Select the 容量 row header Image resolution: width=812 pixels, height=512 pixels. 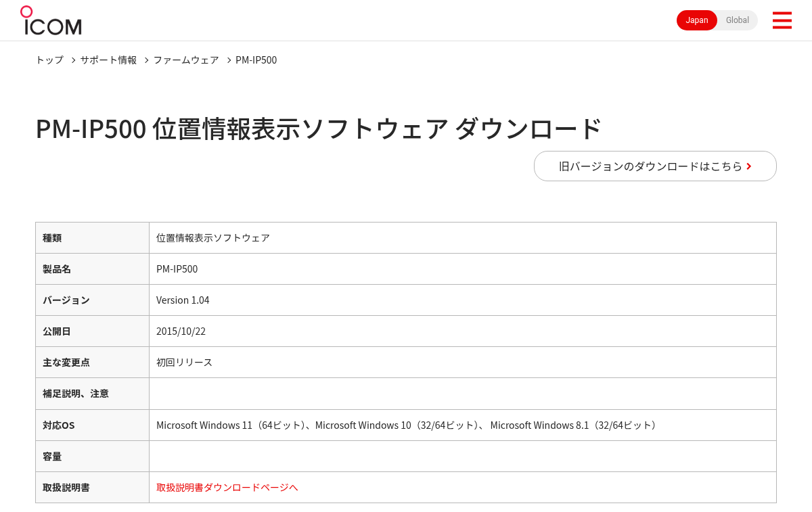[x=92, y=457]
